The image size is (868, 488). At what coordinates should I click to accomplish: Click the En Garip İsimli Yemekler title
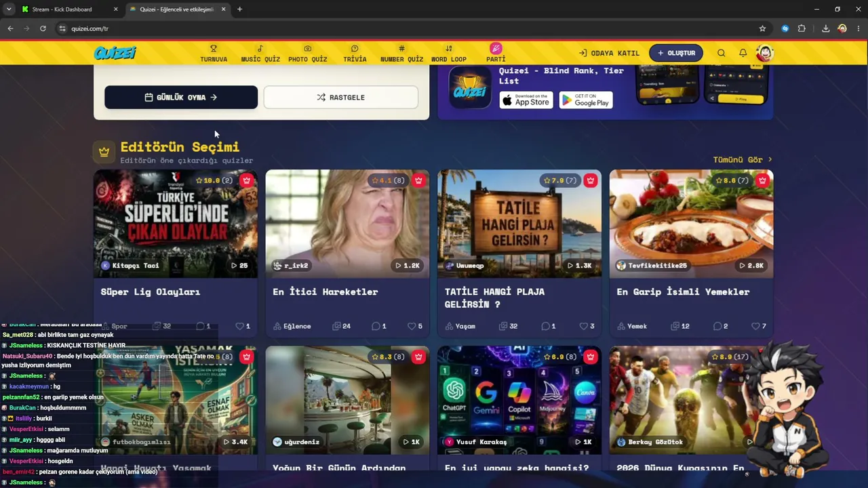683,291
